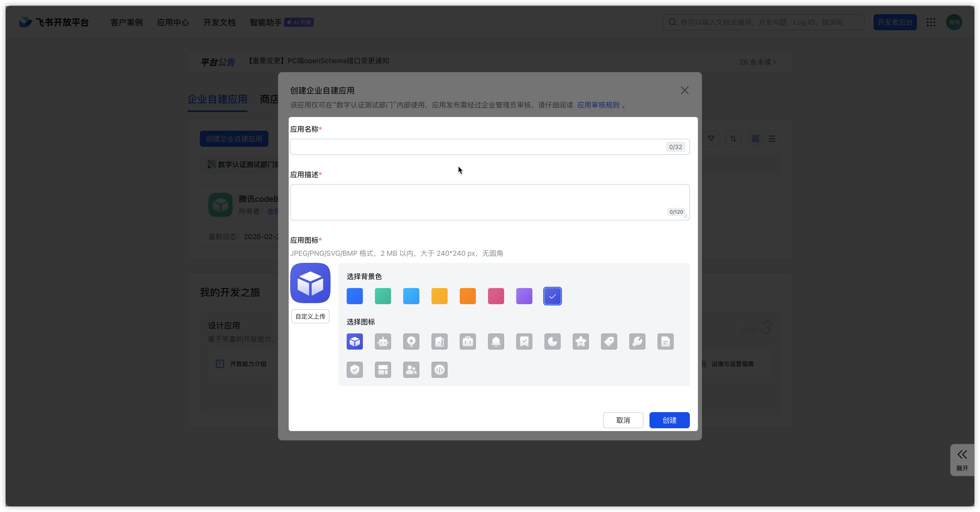This screenshot has width=980, height=512.
Task: Select the green background color
Action: 383,296
